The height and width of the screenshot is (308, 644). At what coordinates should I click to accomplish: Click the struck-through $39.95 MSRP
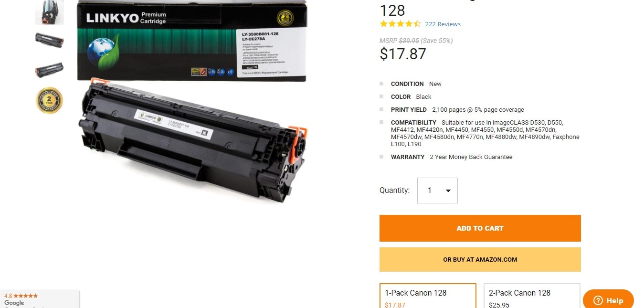409,41
